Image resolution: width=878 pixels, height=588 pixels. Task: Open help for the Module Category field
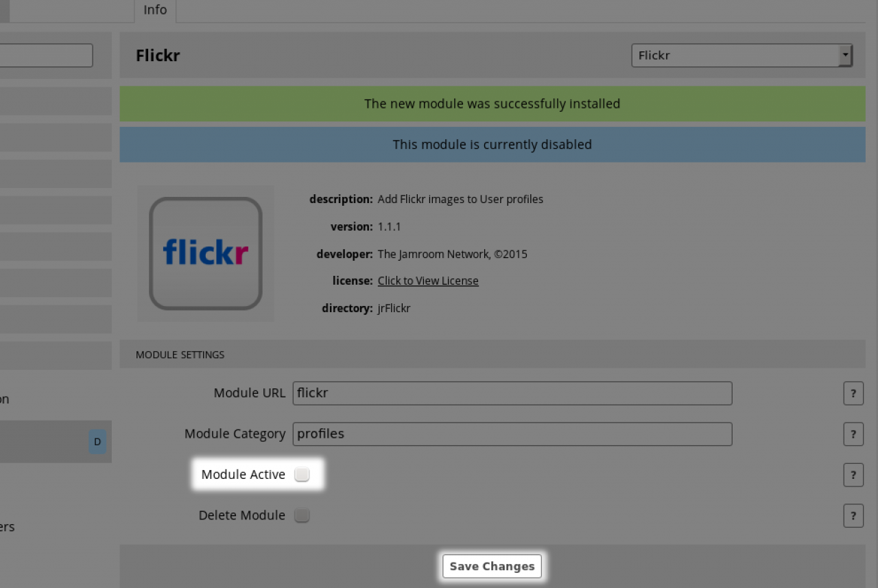point(853,434)
